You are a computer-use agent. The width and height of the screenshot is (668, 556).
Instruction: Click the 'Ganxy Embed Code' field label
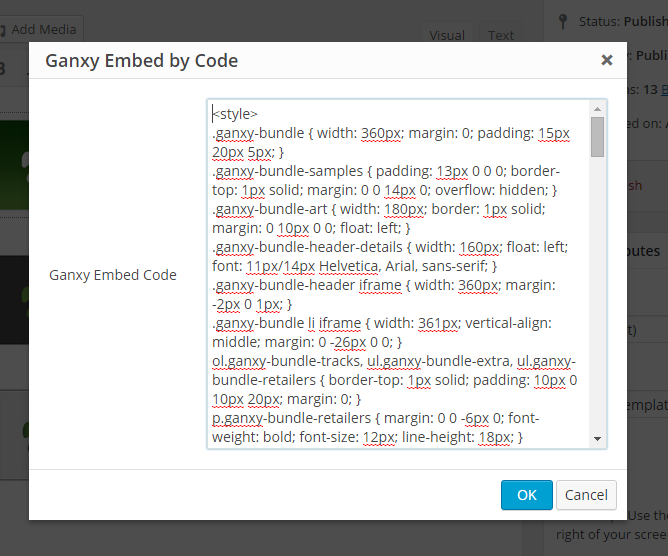(112, 275)
